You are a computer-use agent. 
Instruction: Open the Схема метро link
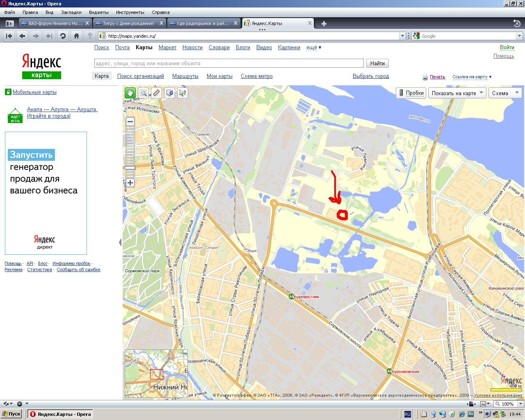[257, 76]
